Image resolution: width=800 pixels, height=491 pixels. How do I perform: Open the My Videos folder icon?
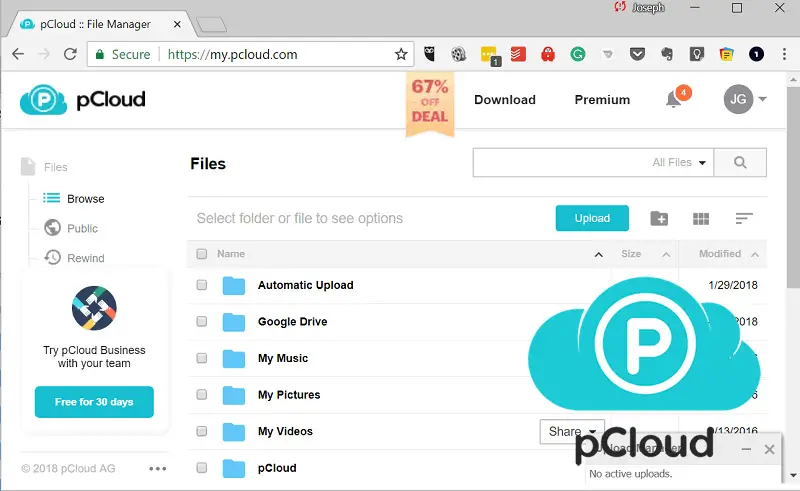[234, 432]
